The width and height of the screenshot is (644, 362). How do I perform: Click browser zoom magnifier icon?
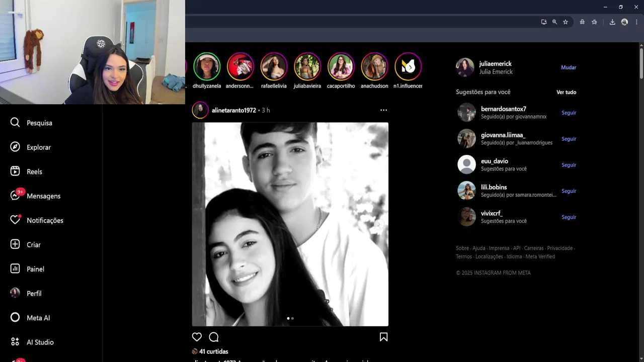(x=554, y=22)
